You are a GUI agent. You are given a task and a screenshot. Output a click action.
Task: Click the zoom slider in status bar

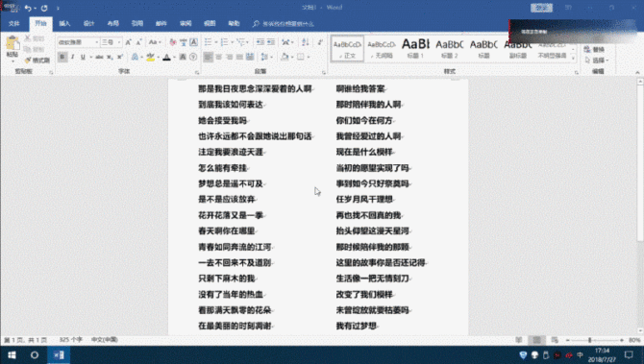click(594, 340)
